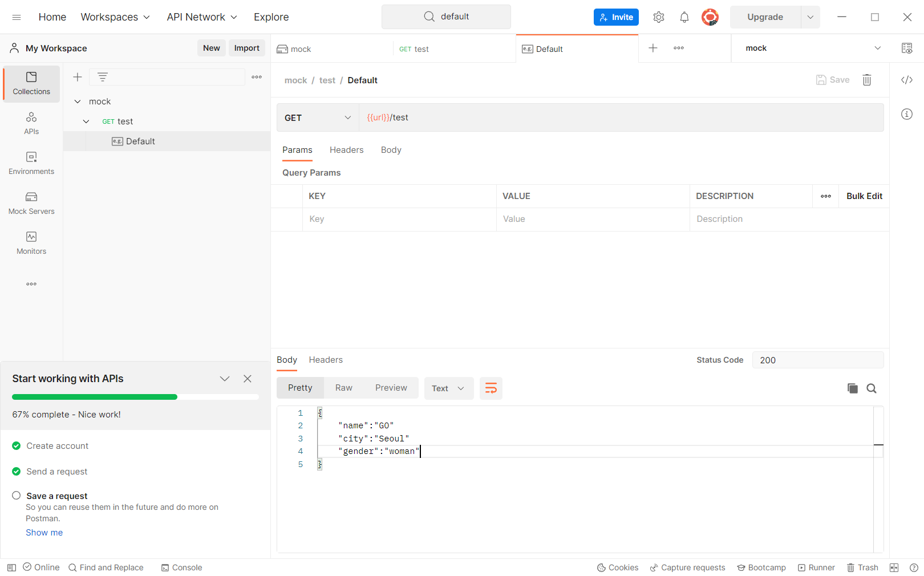Screen dimensions: 924x576
Task: Create new collection plus icon
Action: (78, 77)
